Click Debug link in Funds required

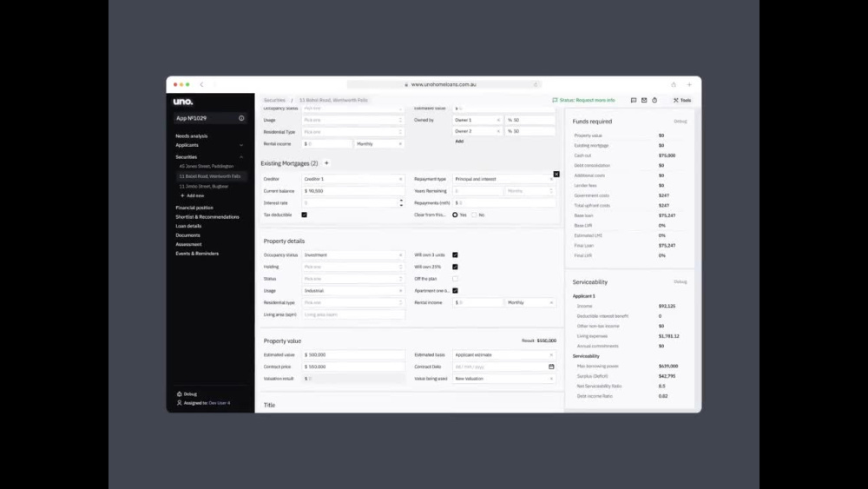click(x=681, y=122)
